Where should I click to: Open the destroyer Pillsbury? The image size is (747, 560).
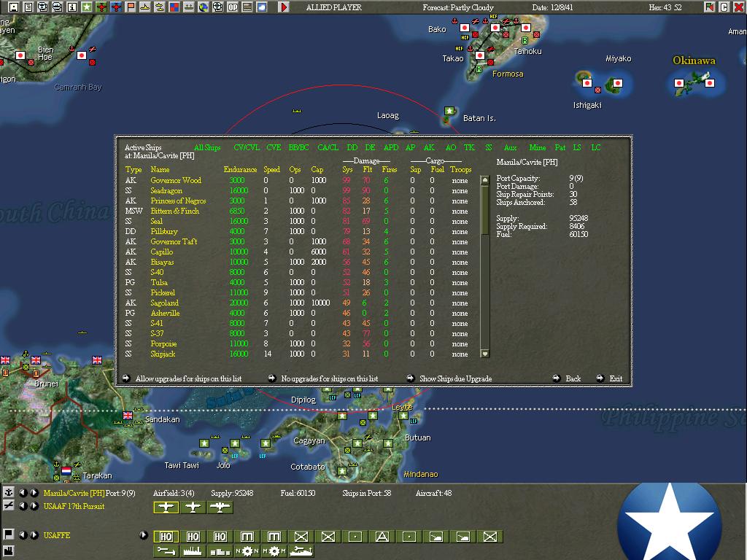pos(164,231)
